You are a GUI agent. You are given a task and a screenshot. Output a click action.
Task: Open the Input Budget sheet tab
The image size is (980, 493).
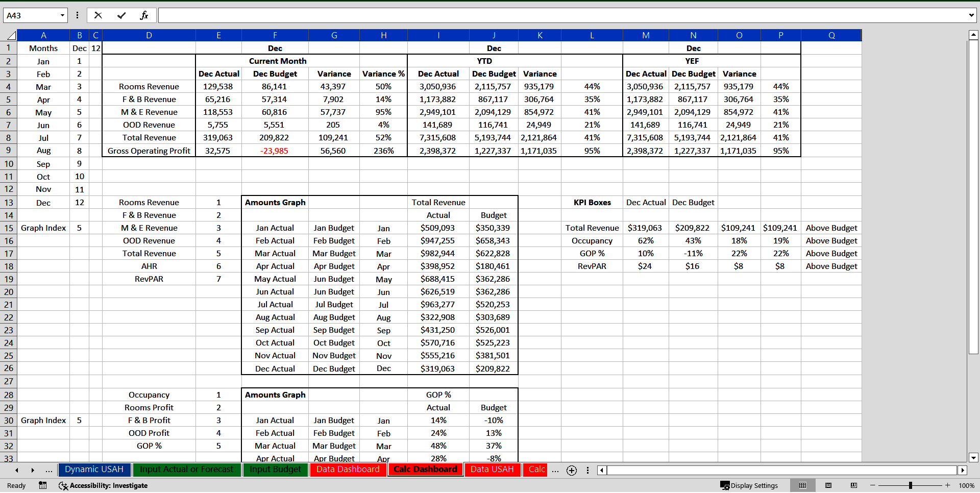tap(276, 470)
